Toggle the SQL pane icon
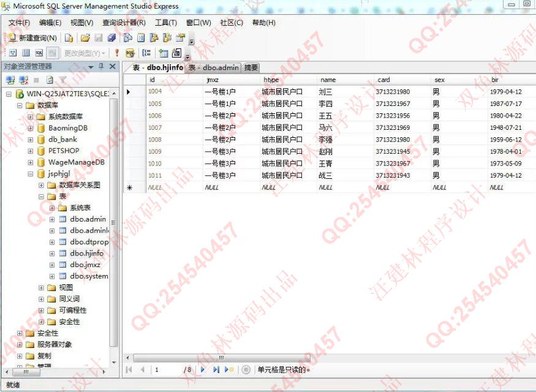Screen dimensions: 536x392 pos(39,53)
